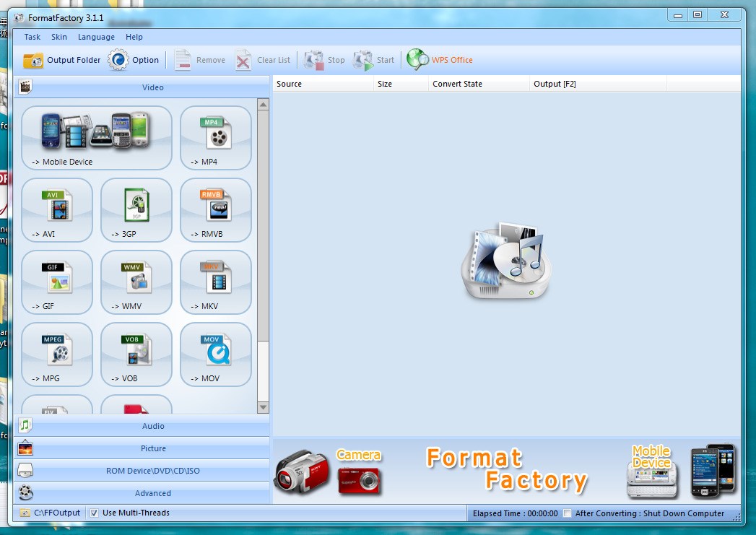
Task: Click the format list scroll down arrow
Action: coord(264,407)
